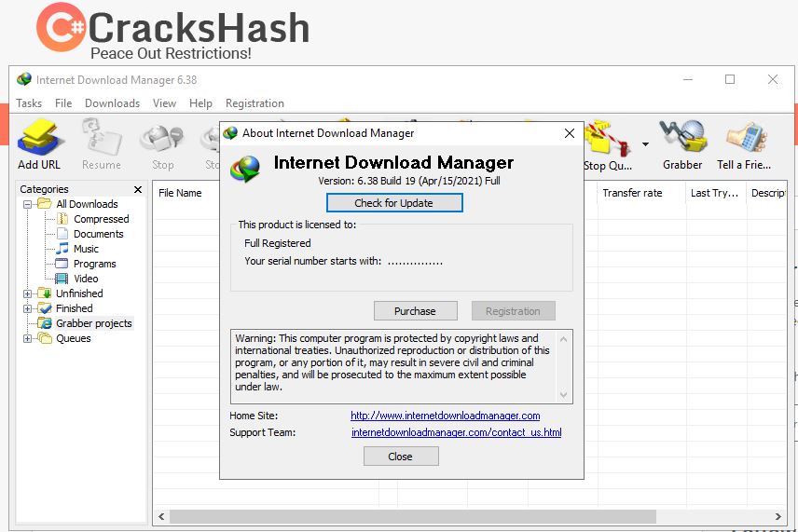Viewport: 798px width, 532px height.
Task: Open the Support Team contact_us link
Action: click(457, 432)
